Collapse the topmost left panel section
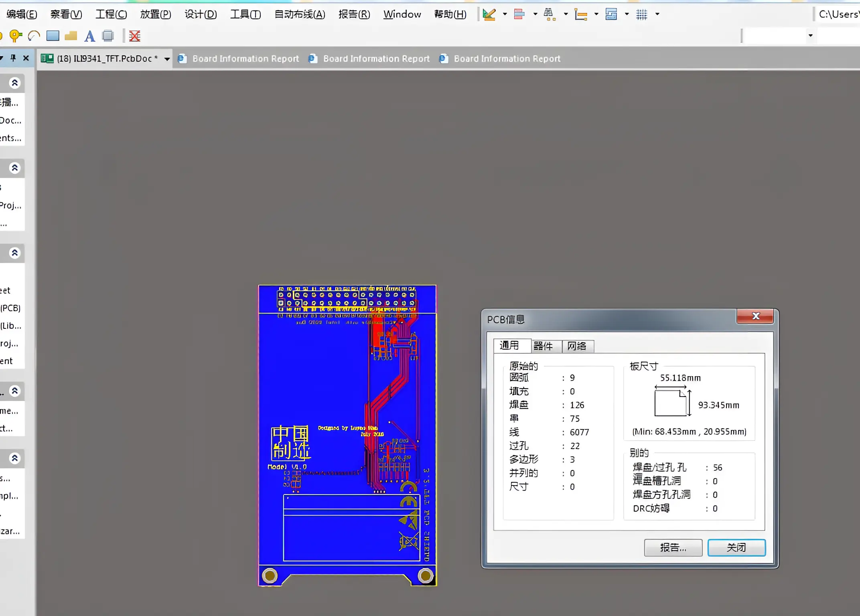This screenshot has height=616, width=860. 15,83
